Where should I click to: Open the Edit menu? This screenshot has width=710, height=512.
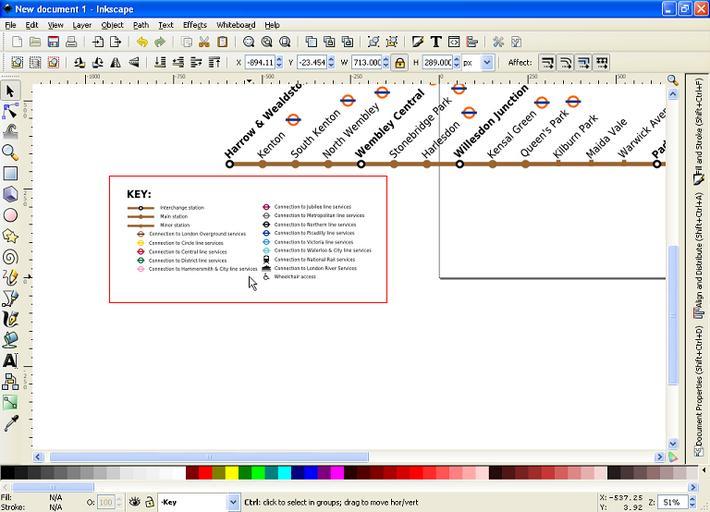(31, 25)
